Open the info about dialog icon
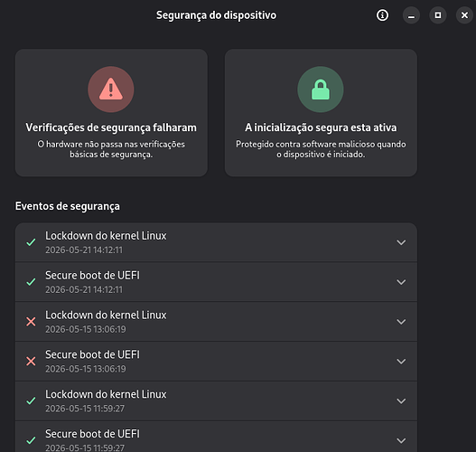Image resolution: width=476 pixels, height=452 pixels. coord(382,15)
